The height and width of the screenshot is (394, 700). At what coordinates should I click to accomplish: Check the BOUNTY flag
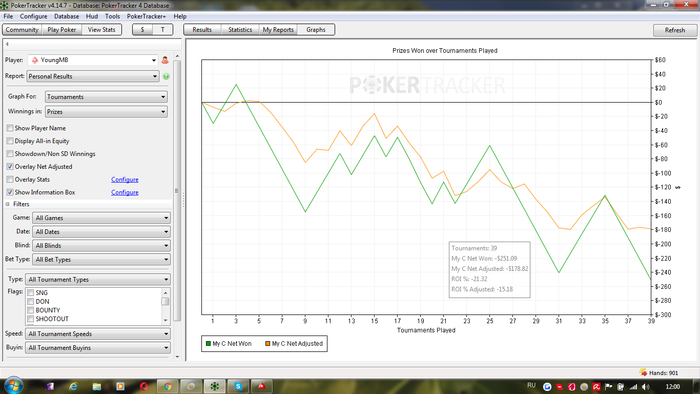30,310
